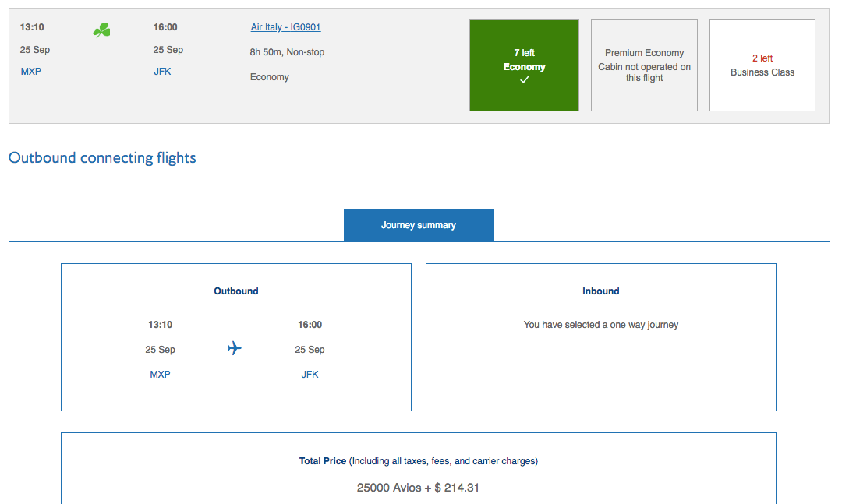The height and width of the screenshot is (504, 842).
Task: Click the checkmark in the Economy tile
Action: (524, 80)
